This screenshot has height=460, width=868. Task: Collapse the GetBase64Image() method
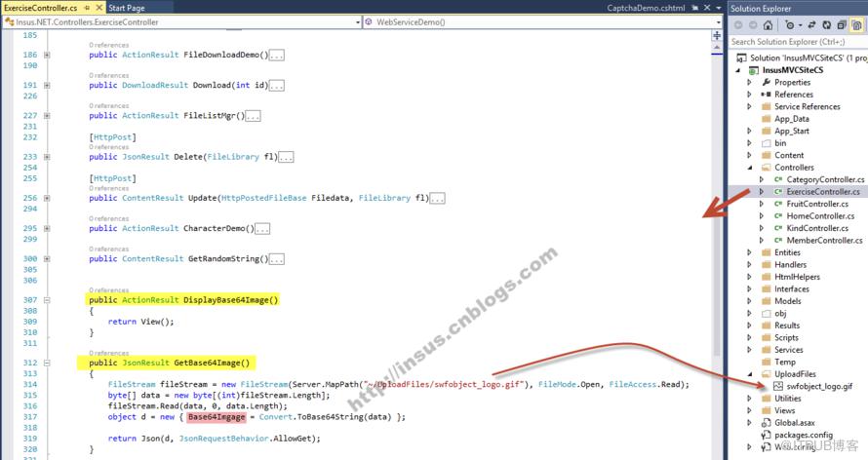(x=47, y=364)
